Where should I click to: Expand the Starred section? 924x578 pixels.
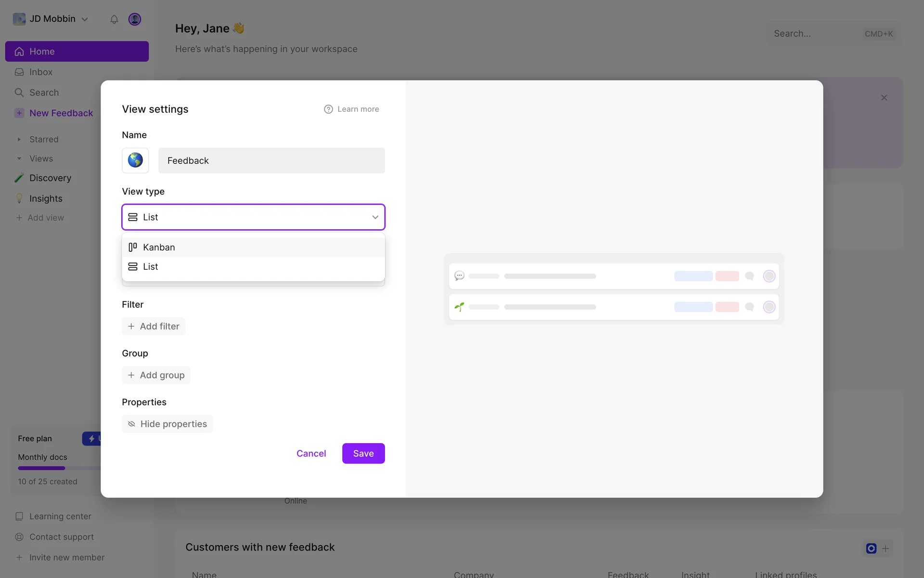19,139
